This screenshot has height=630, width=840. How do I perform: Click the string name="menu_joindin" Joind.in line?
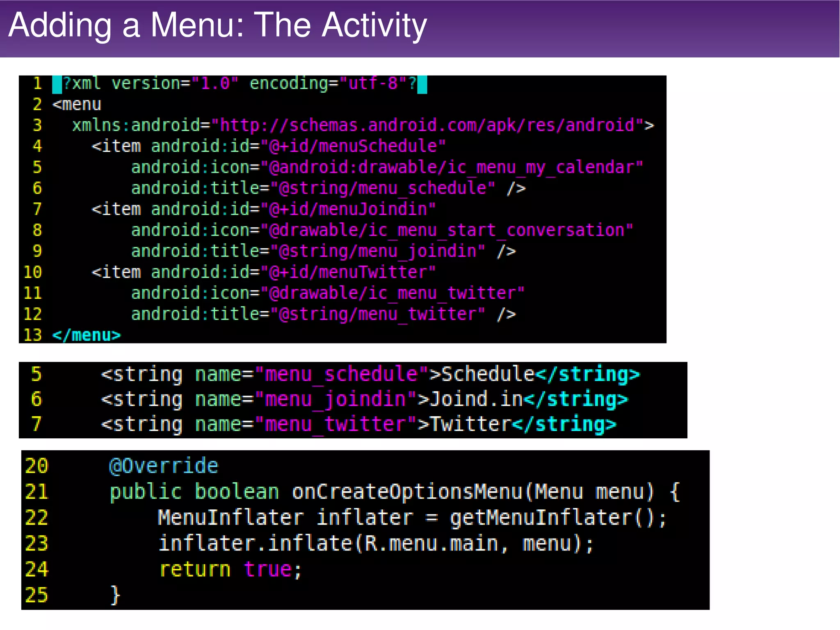coord(365,400)
